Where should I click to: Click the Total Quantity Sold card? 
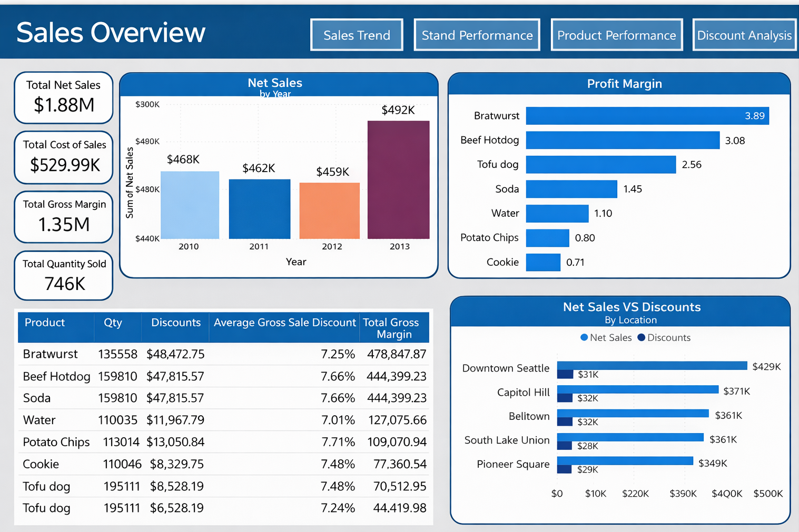pos(63,275)
